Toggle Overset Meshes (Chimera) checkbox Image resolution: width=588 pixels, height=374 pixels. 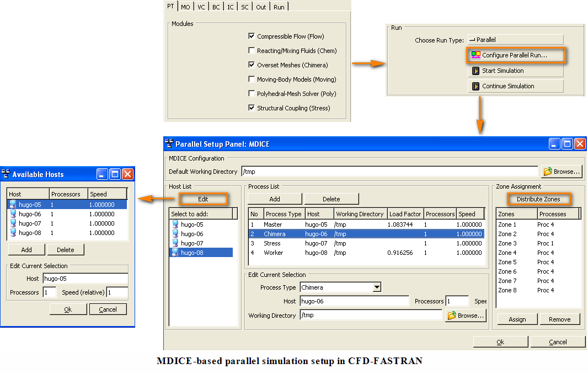[252, 65]
